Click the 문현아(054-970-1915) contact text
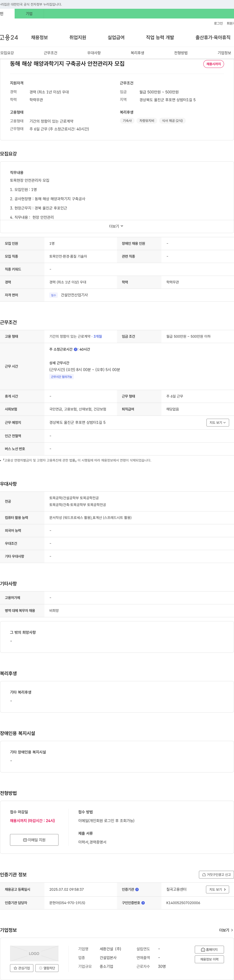Viewport: 234px width, 980px height. tap(67, 903)
